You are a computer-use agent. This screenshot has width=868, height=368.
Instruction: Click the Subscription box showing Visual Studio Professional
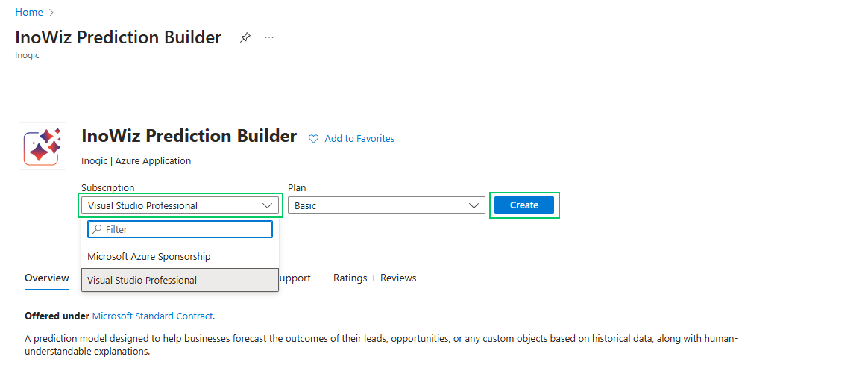[x=172, y=205]
